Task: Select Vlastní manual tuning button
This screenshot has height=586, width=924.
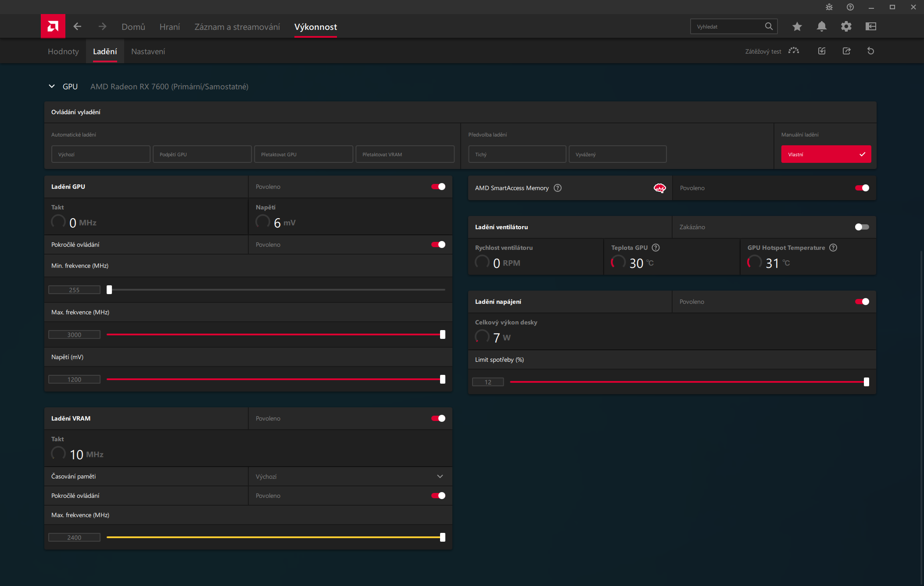Action: tap(826, 154)
